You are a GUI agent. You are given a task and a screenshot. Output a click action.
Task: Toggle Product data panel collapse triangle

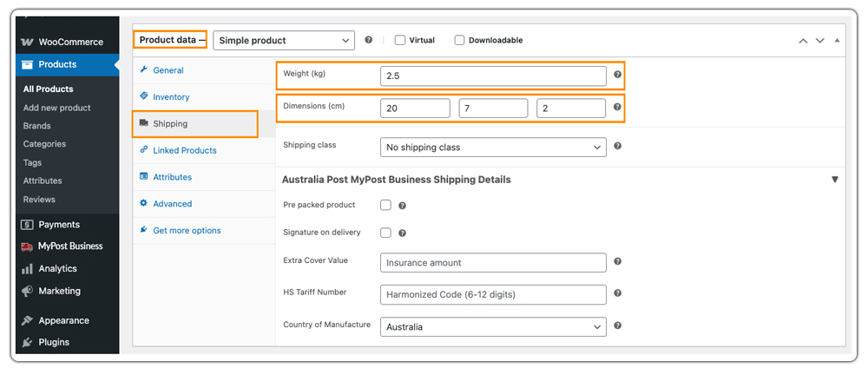tap(837, 41)
